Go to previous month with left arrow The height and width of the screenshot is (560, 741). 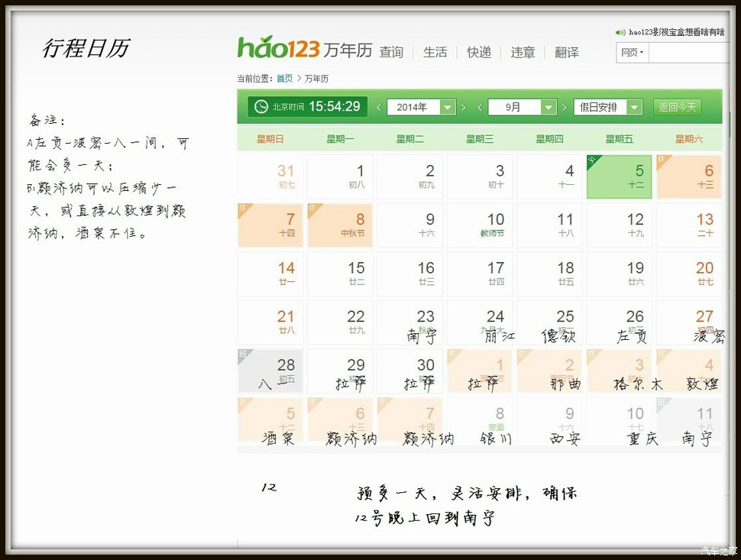pos(480,108)
